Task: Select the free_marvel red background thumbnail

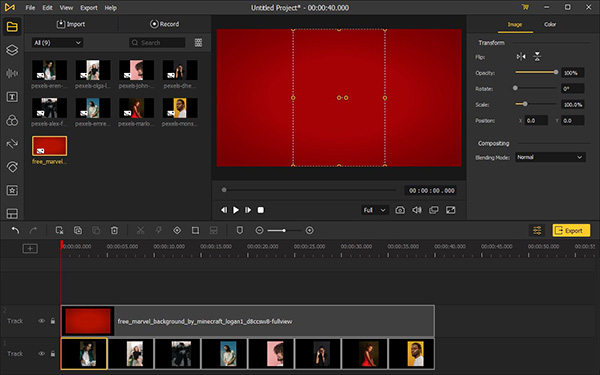Action: pyautogui.click(x=49, y=146)
